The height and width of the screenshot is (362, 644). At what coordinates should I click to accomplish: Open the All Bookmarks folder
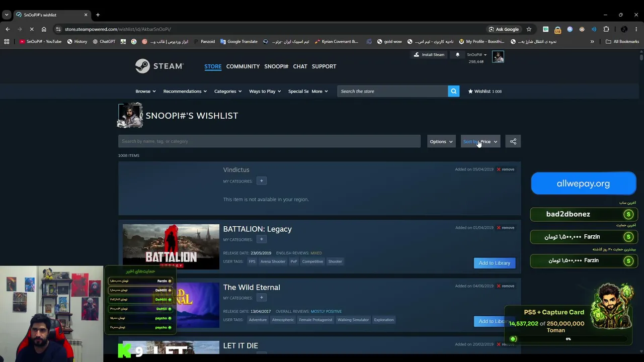(622, 42)
